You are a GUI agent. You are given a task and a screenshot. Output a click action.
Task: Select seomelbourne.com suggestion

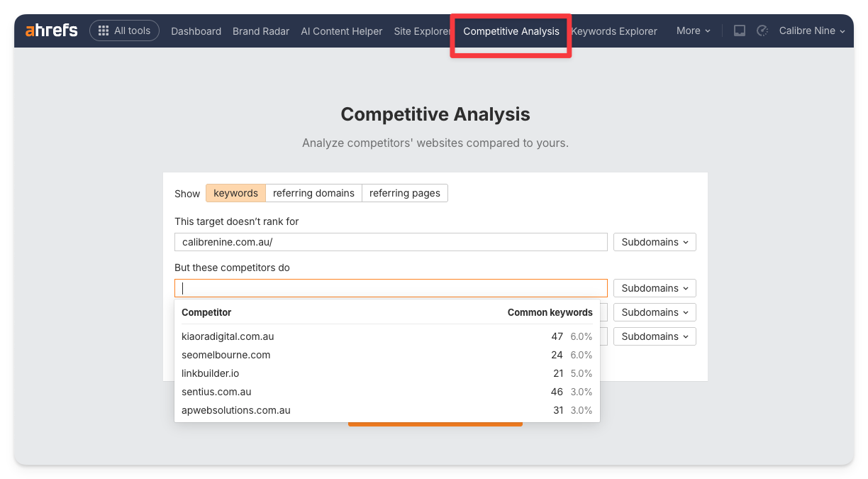tap(226, 355)
